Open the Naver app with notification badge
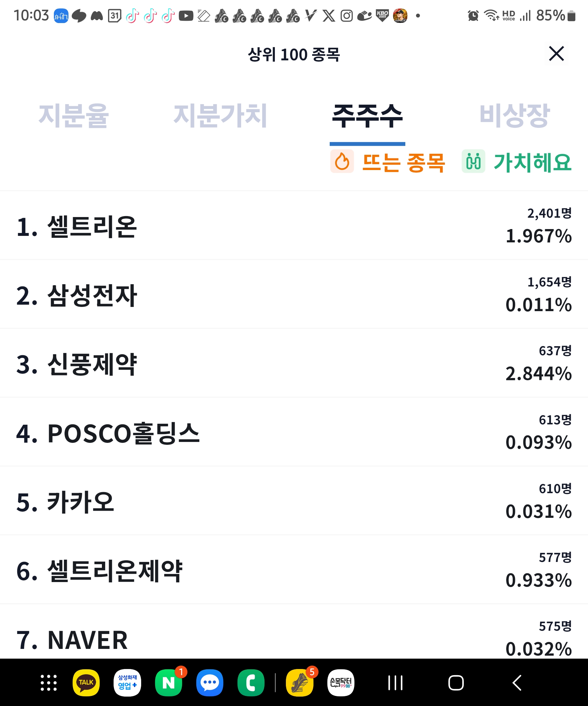 click(x=169, y=683)
